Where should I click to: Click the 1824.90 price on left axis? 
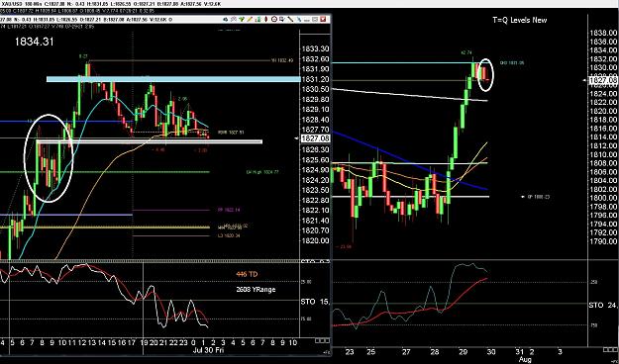click(x=315, y=170)
